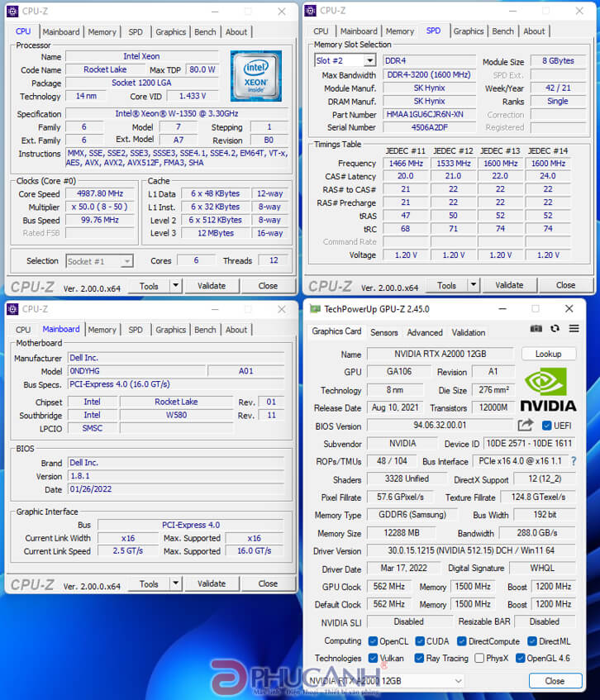
Task: Switch to the Advanced tab in GPU-Z
Action: click(x=425, y=332)
